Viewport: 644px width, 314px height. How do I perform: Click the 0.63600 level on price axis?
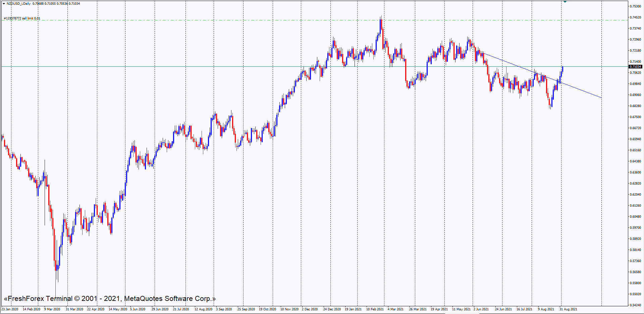635,172
